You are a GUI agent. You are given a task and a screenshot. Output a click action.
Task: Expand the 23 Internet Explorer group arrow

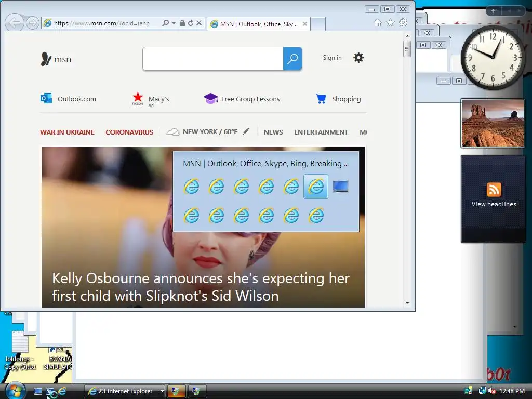coord(162,391)
